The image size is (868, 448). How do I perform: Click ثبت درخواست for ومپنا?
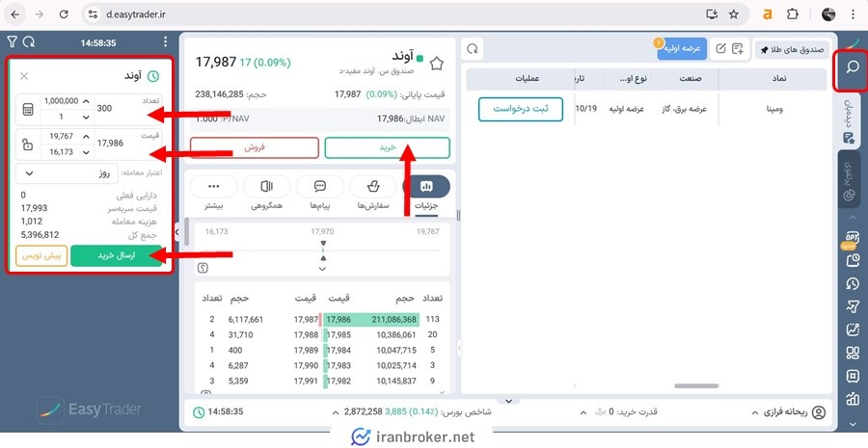coord(521,109)
